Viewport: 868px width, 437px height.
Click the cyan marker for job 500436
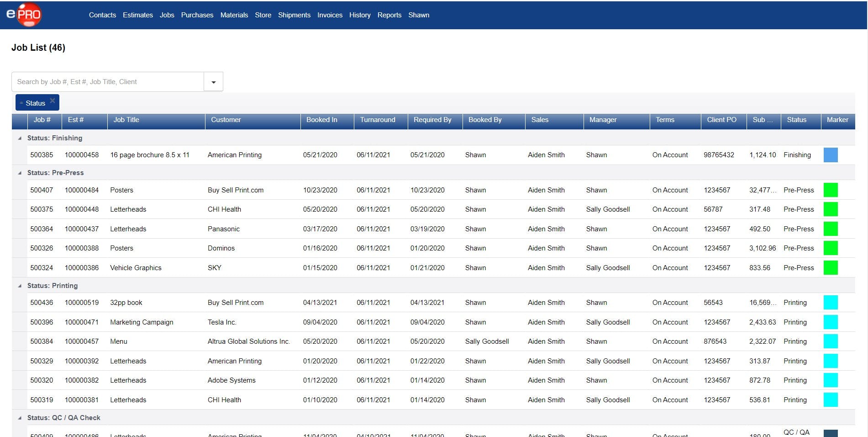(x=830, y=303)
